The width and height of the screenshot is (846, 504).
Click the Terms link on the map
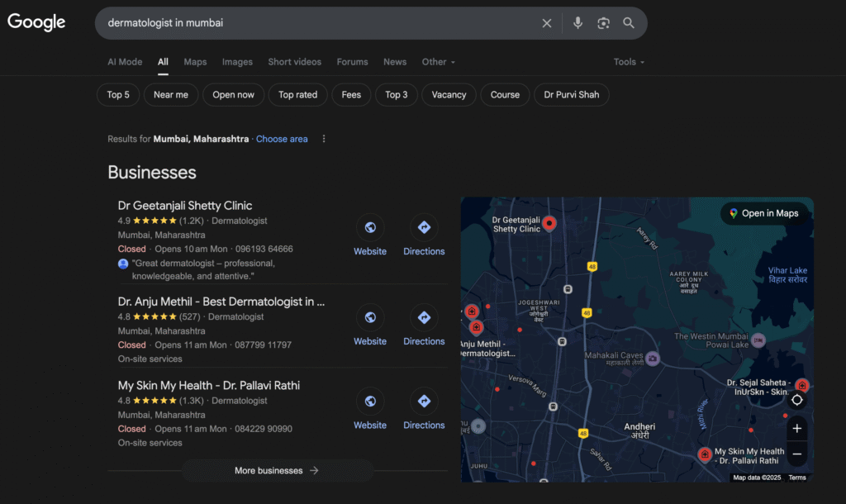[x=797, y=478]
